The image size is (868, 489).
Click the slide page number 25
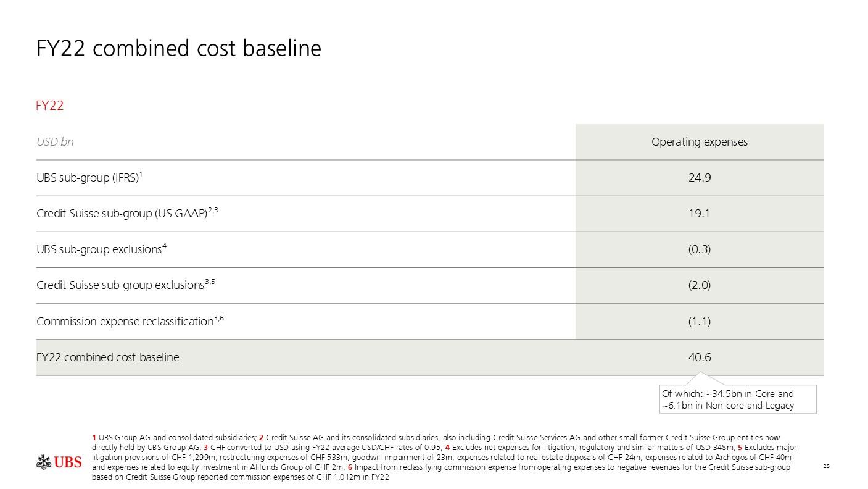point(827,467)
